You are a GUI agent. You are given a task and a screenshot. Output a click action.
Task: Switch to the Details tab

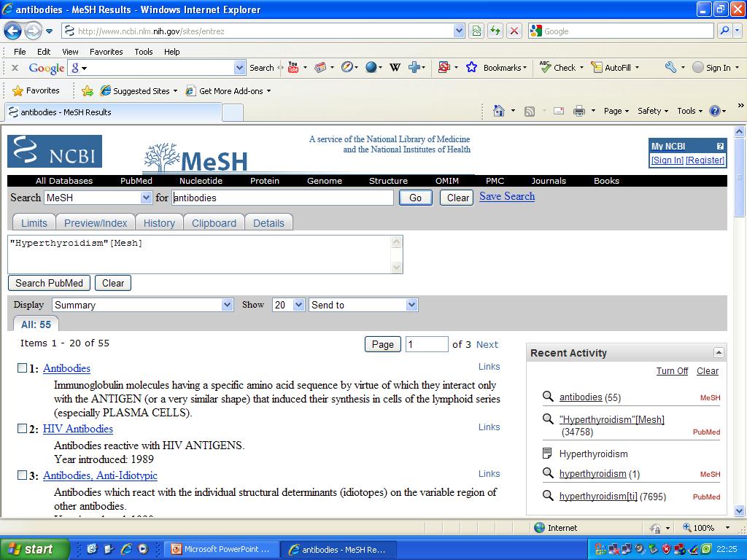pos(268,223)
